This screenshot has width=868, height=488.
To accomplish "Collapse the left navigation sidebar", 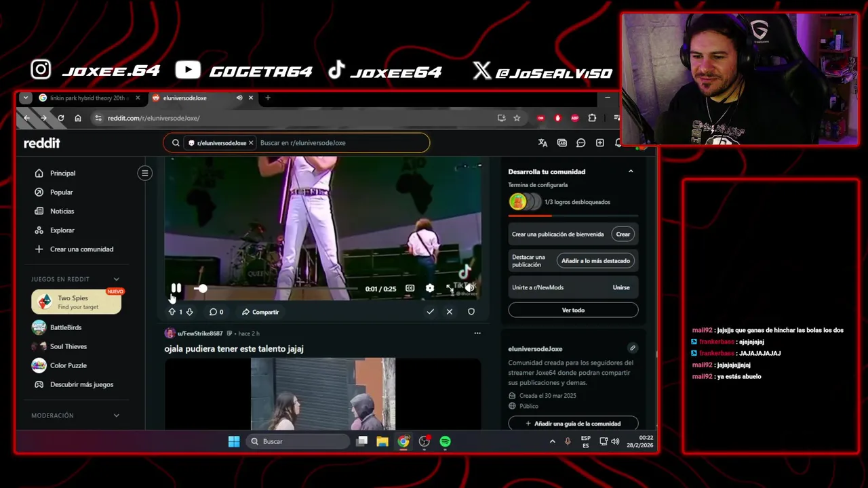I will tap(145, 173).
